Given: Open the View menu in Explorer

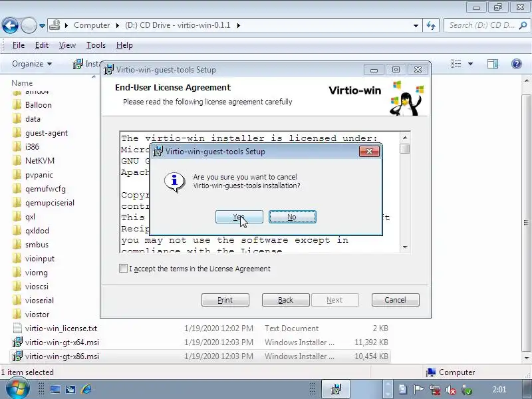Looking at the screenshot, I should tap(67, 45).
